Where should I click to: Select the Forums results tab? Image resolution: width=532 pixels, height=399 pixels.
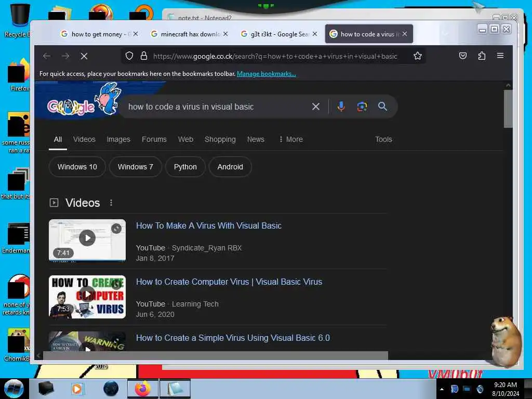tap(154, 139)
